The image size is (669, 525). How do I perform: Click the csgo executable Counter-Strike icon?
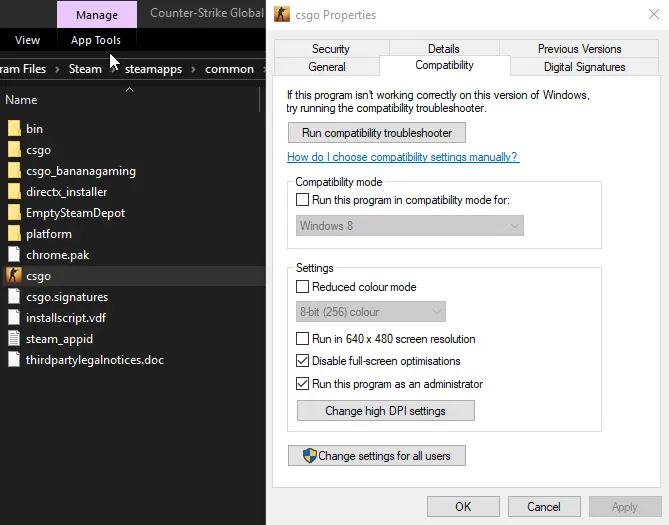coord(14,275)
